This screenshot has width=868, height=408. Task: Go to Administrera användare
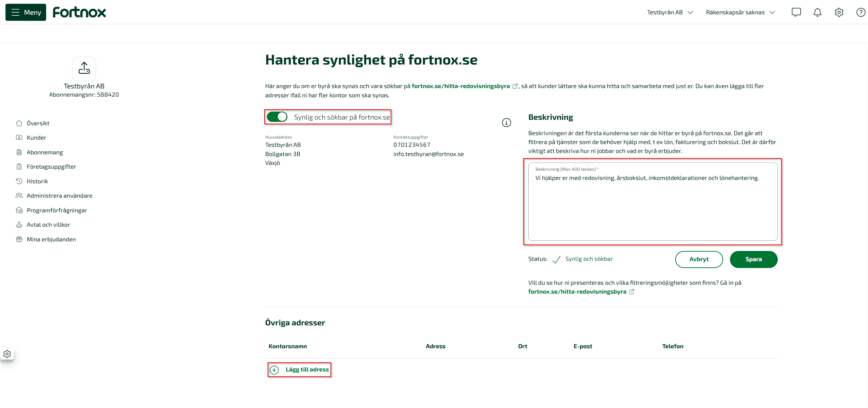coord(59,196)
